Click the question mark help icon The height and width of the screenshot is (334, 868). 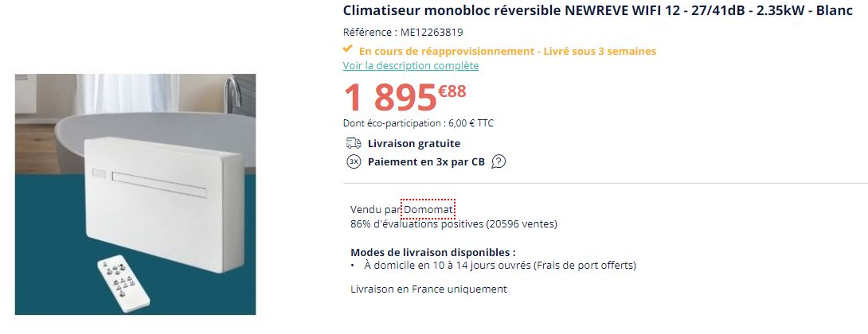[x=499, y=162]
